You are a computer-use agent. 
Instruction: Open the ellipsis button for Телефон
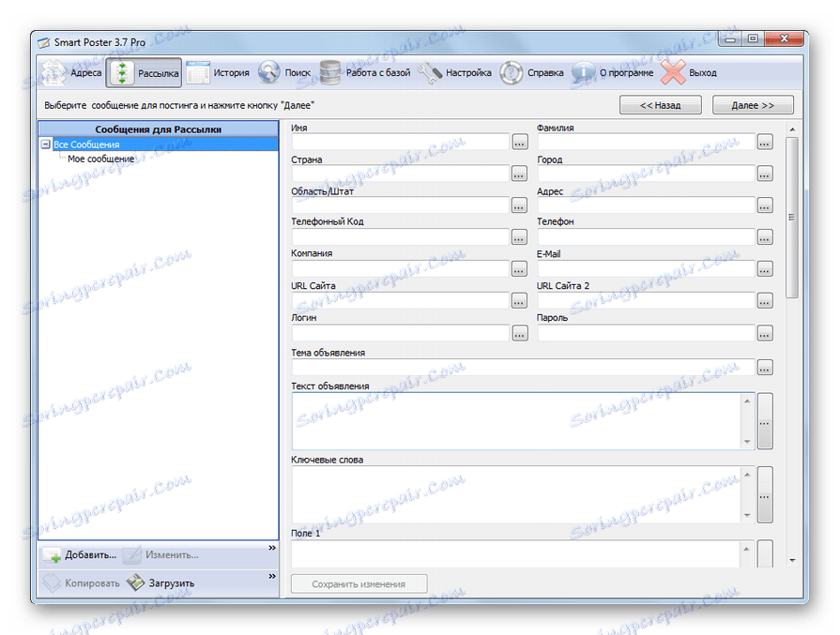pos(765,237)
